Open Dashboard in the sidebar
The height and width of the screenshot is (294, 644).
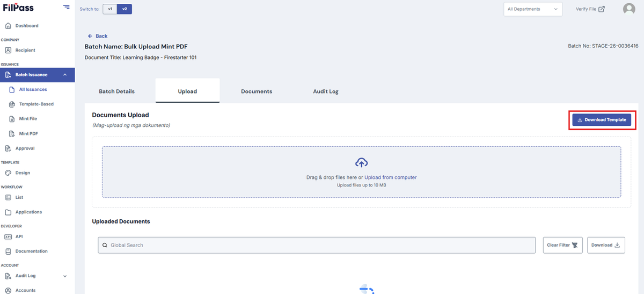(x=27, y=26)
